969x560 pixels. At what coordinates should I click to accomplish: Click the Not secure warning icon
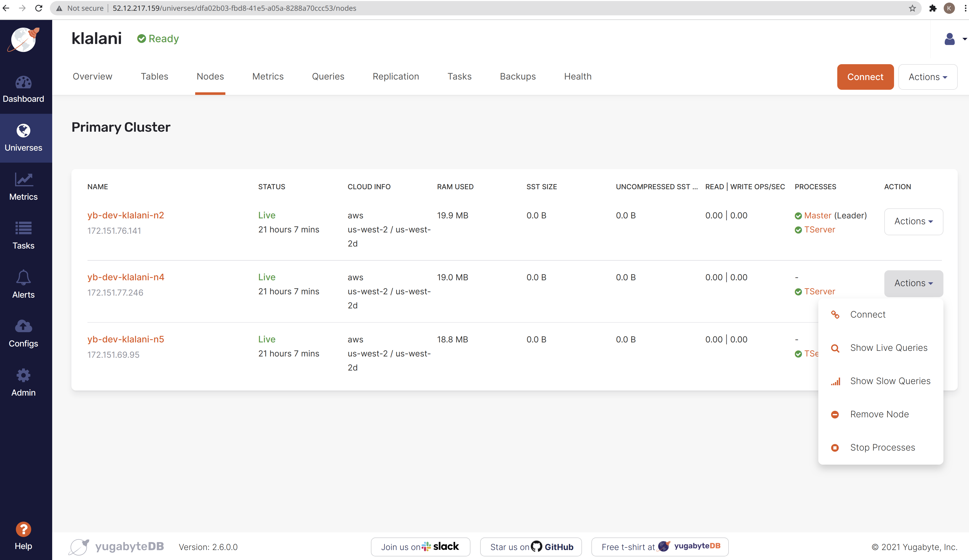pos(59,8)
